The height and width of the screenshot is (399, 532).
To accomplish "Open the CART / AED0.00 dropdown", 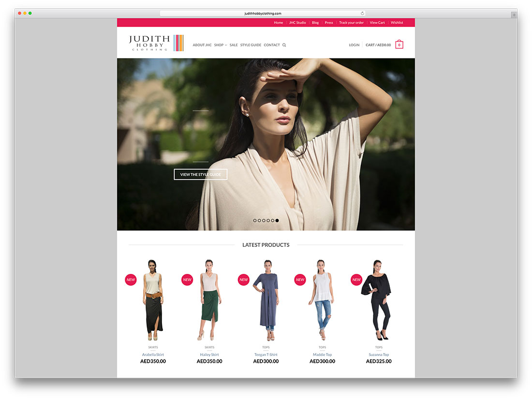I will click(x=378, y=45).
